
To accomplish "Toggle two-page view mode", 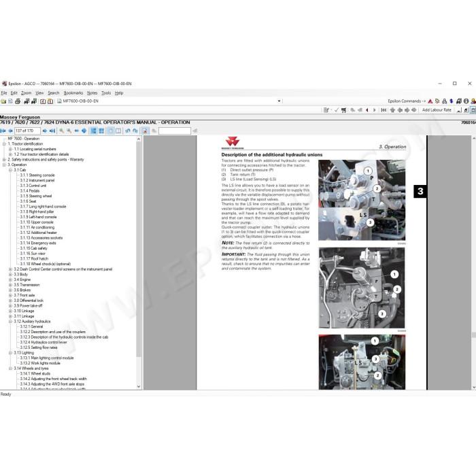I will (x=118, y=131).
